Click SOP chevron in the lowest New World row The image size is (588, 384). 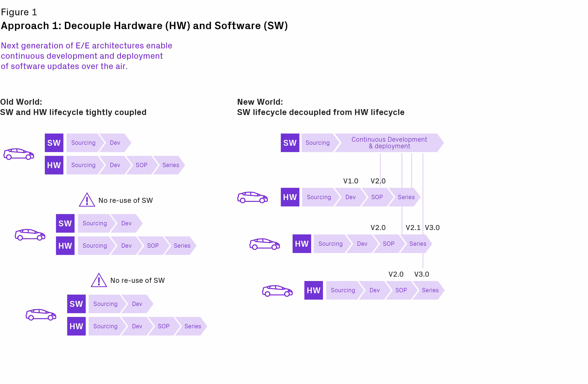click(x=401, y=290)
